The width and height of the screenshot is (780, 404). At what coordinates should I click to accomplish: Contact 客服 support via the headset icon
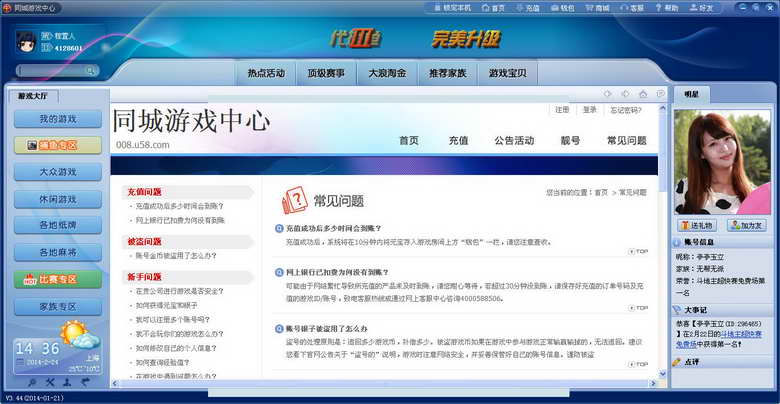pos(631,7)
